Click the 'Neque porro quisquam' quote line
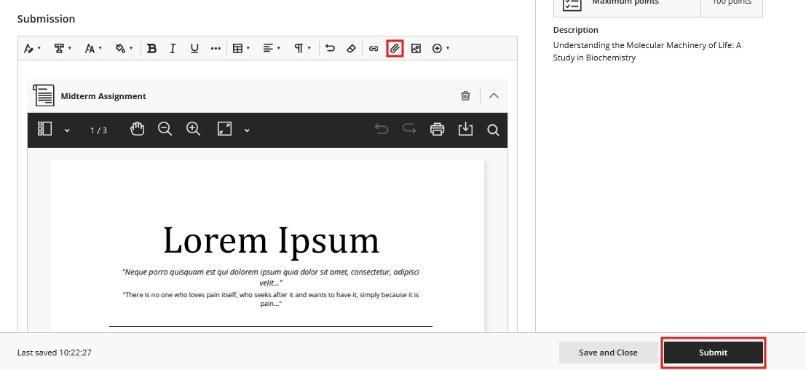This screenshot has width=806, height=370. click(x=271, y=277)
